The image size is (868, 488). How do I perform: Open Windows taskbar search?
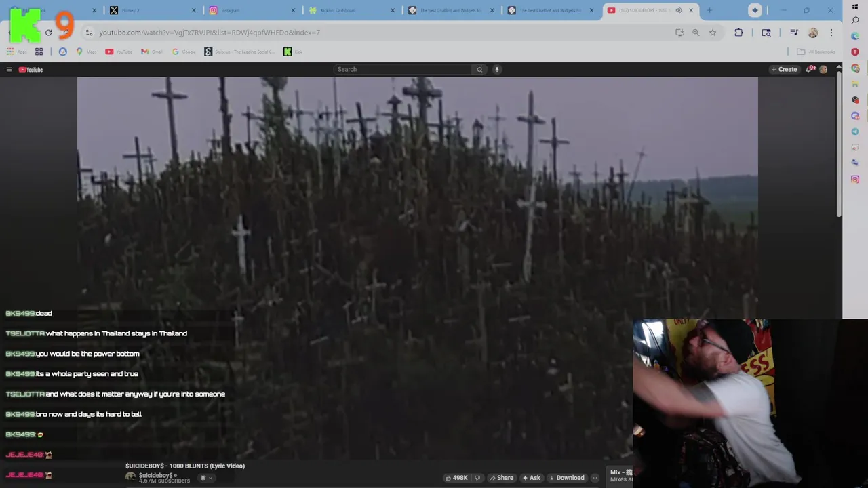click(855, 20)
